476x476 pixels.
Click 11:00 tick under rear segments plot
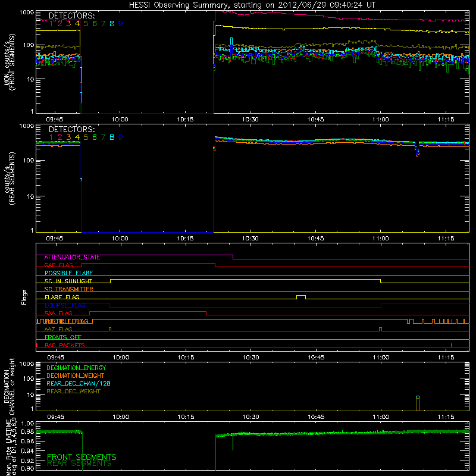pos(381,239)
